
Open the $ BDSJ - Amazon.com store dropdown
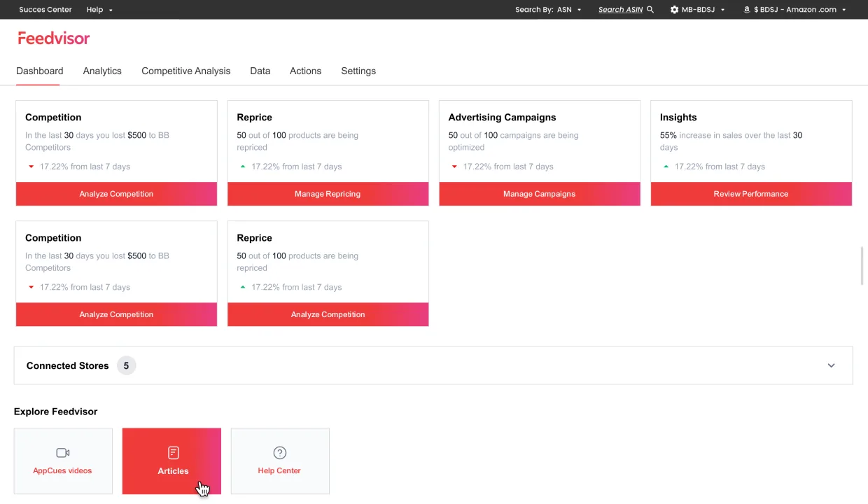[795, 10]
